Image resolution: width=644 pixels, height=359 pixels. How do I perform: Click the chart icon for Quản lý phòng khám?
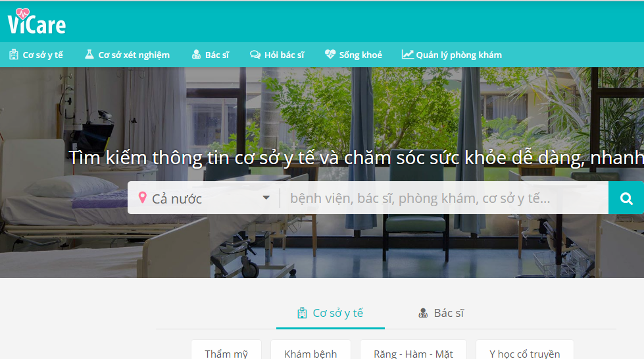click(x=407, y=54)
